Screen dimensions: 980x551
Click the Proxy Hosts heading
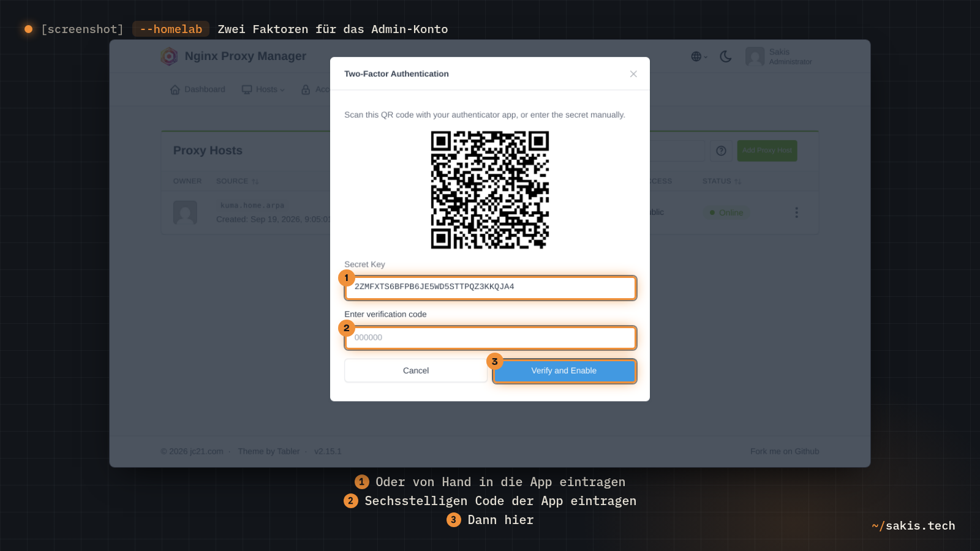point(208,151)
